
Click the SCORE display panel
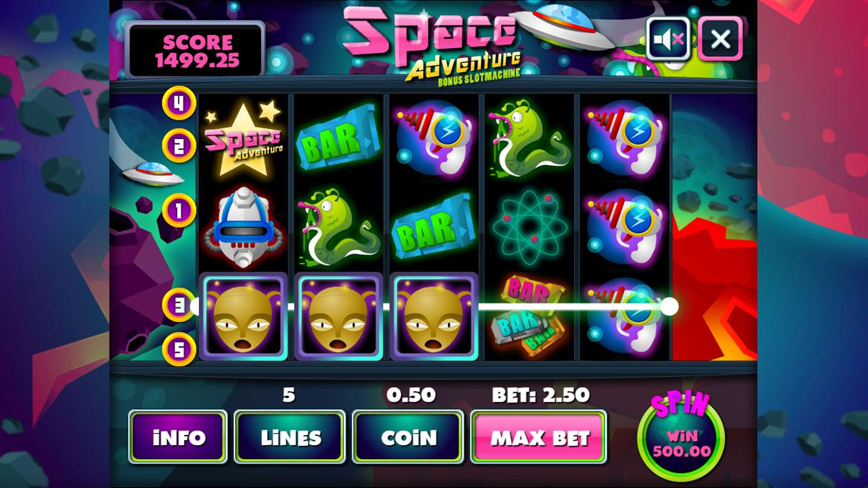pos(196,51)
